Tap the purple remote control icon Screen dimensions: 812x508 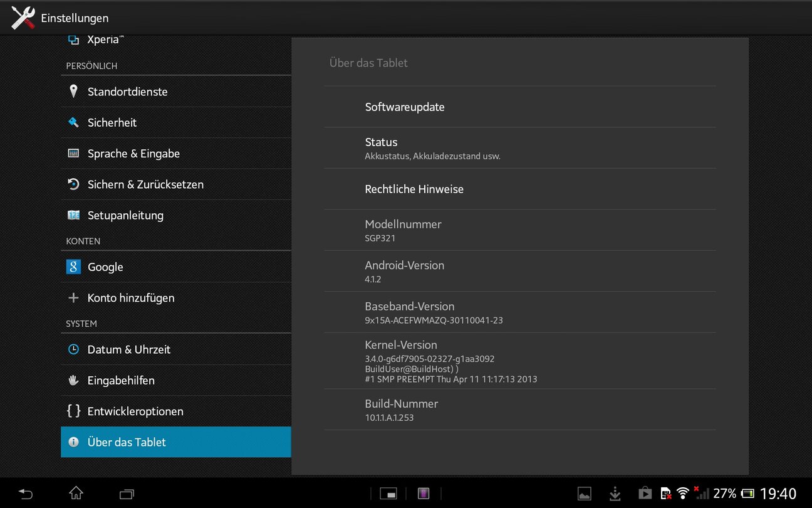[424, 494]
